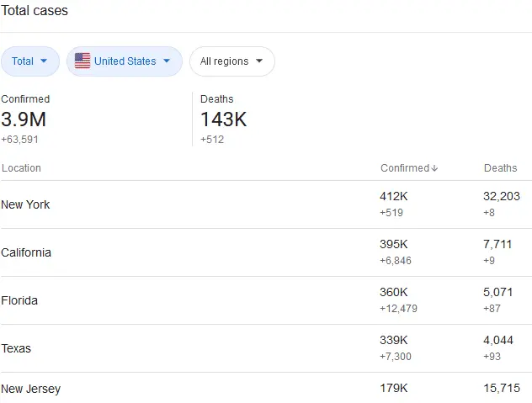532x403 pixels.
Task: Expand the All regions dropdown
Action: point(231,61)
